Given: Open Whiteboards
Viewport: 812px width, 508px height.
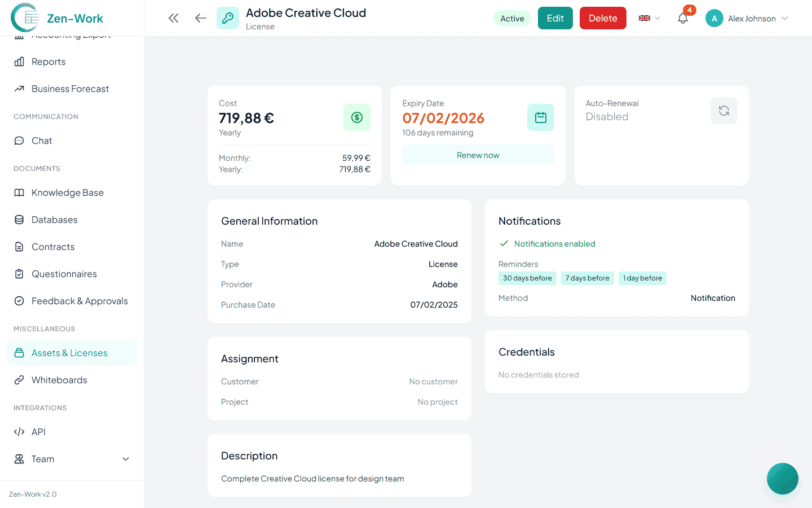Looking at the screenshot, I should 72,380.
